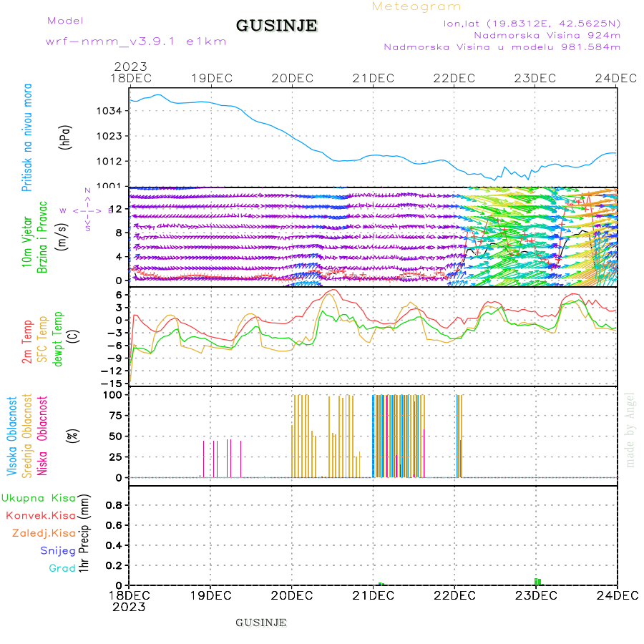Click the green "Ukupna Kisa" legend label
Screen dimensions: 644x644
pyautogui.click(x=38, y=498)
